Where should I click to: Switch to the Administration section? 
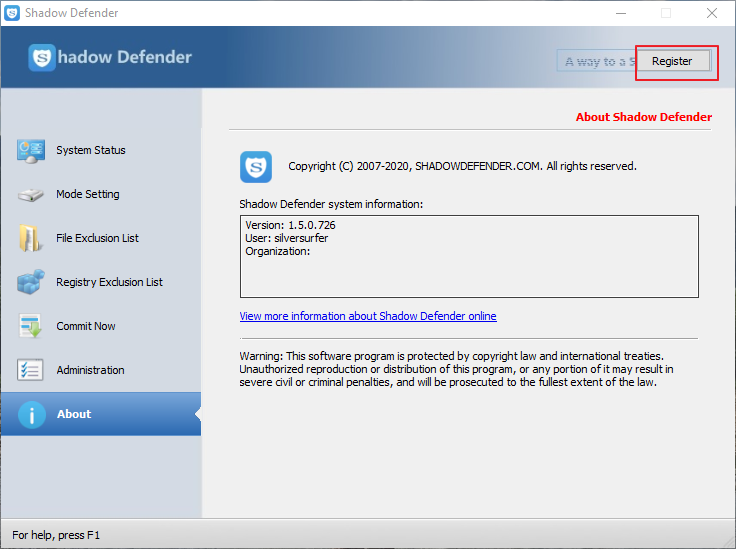point(101,370)
